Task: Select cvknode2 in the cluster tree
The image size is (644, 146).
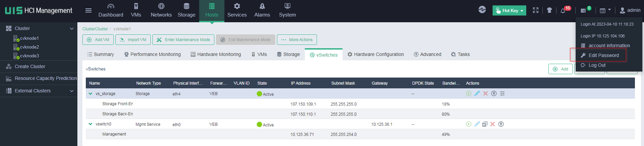Action: (x=29, y=47)
